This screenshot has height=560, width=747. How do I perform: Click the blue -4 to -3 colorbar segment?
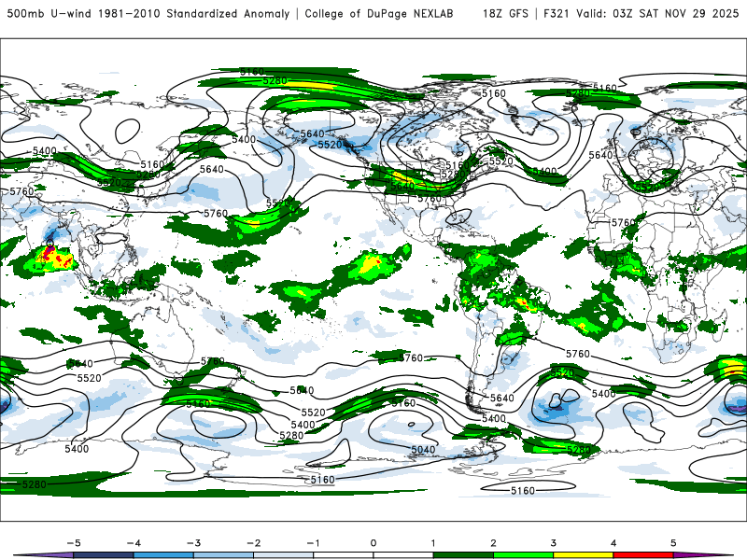coord(163,555)
